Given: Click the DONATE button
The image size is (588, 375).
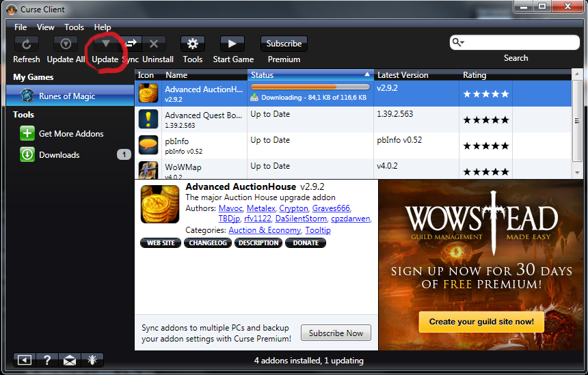Looking at the screenshot, I should click(x=306, y=242).
